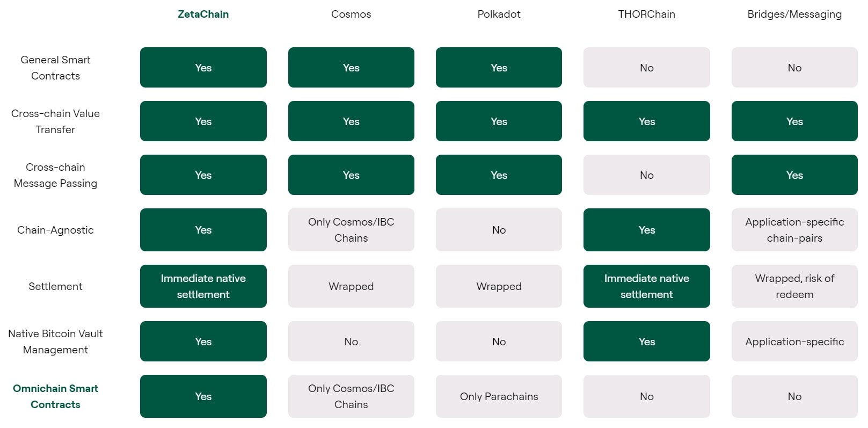The height and width of the screenshot is (428, 868).
Task: Select the Cosmos column header
Action: [351, 14]
